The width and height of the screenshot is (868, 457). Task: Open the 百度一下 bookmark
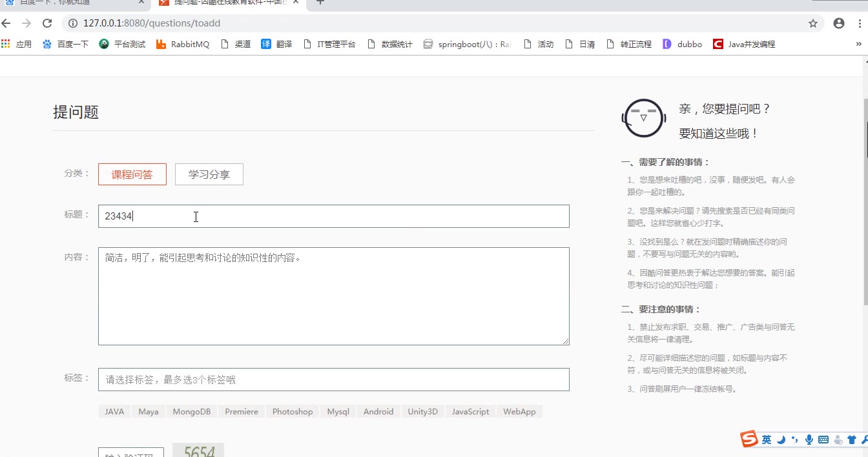coord(65,44)
